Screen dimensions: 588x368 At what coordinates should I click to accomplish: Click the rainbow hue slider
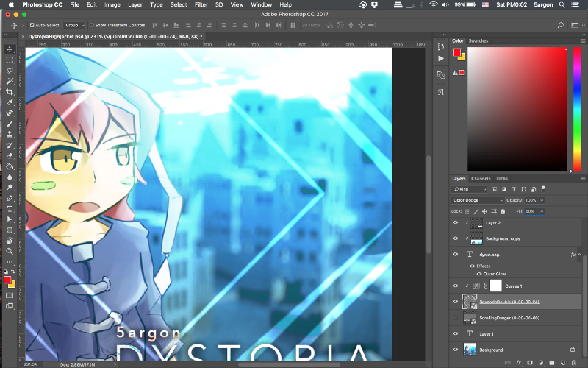(577, 109)
